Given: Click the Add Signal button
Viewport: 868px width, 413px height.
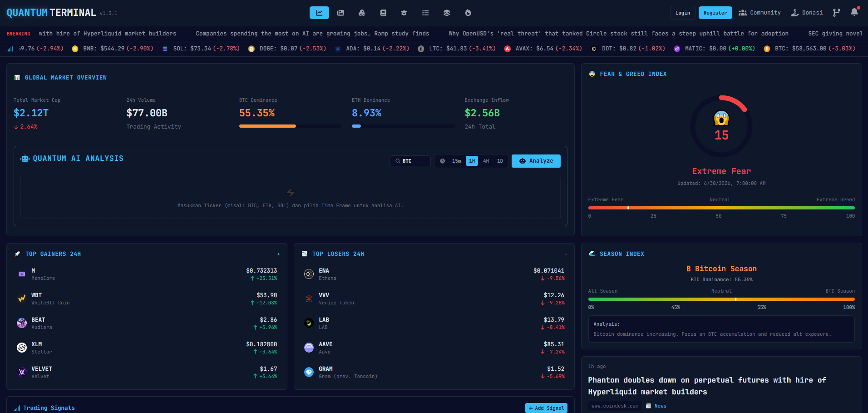Looking at the screenshot, I should pos(546,408).
